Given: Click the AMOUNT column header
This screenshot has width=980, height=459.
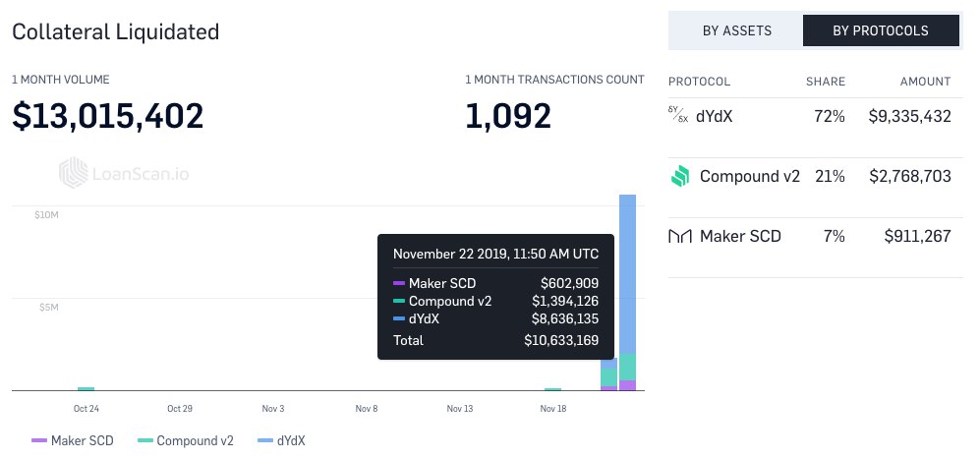Looking at the screenshot, I should (x=926, y=82).
